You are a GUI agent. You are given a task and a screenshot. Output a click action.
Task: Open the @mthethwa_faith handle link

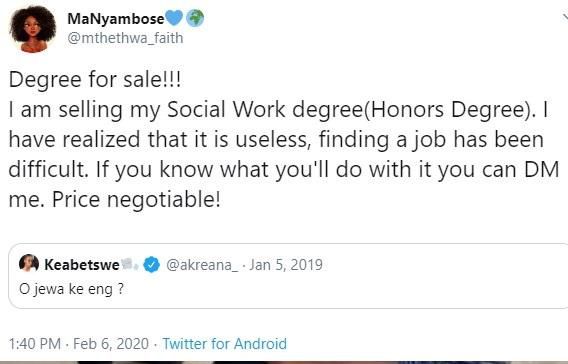pos(125,38)
